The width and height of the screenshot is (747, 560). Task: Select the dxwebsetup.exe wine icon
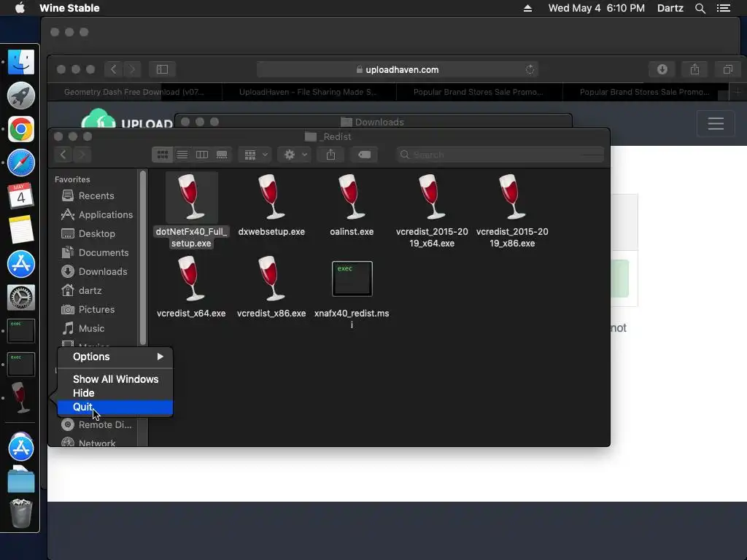point(271,197)
